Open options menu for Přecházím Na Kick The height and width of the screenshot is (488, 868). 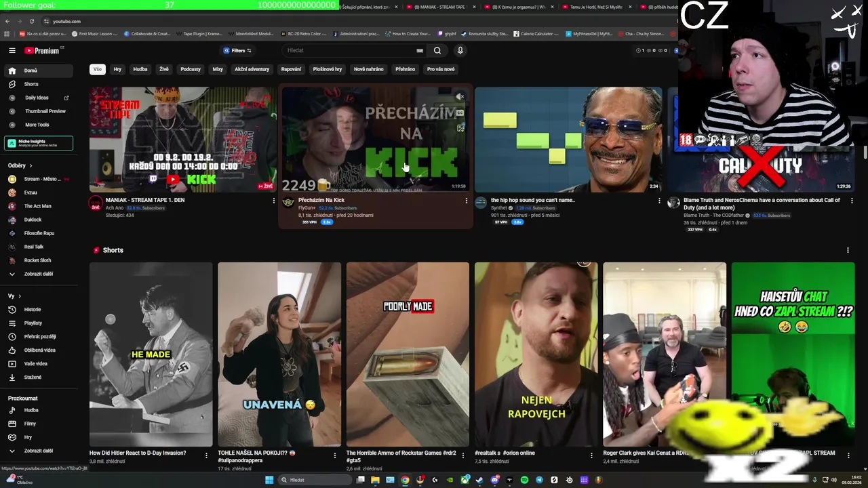466,201
